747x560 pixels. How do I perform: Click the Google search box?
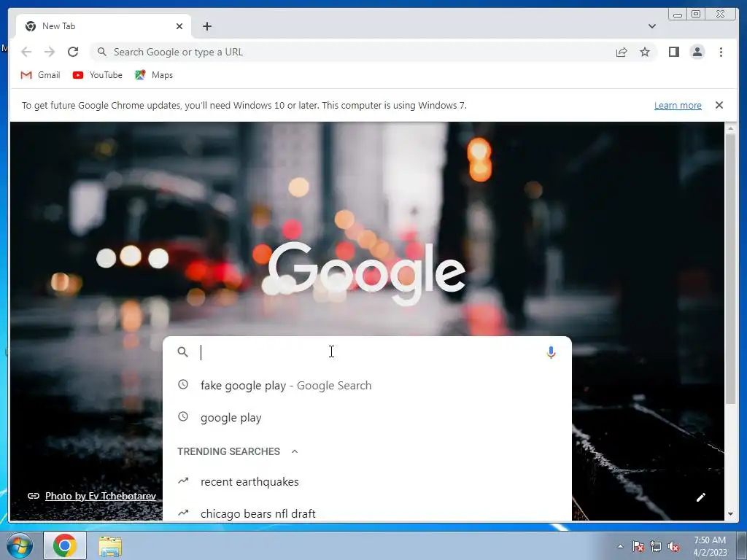(x=367, y=352)
